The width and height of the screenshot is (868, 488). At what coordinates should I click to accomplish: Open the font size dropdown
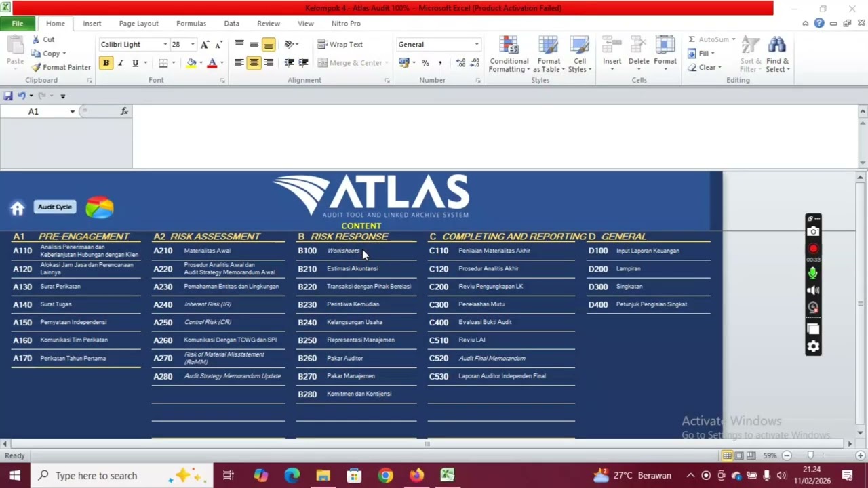pos(193,44)
